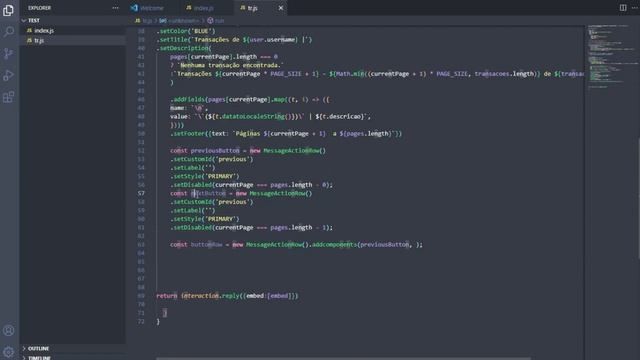Viewport: 640px width, 360px height.
Task: Click the setColor('BLUE') code line
Action: coord(186,31)
